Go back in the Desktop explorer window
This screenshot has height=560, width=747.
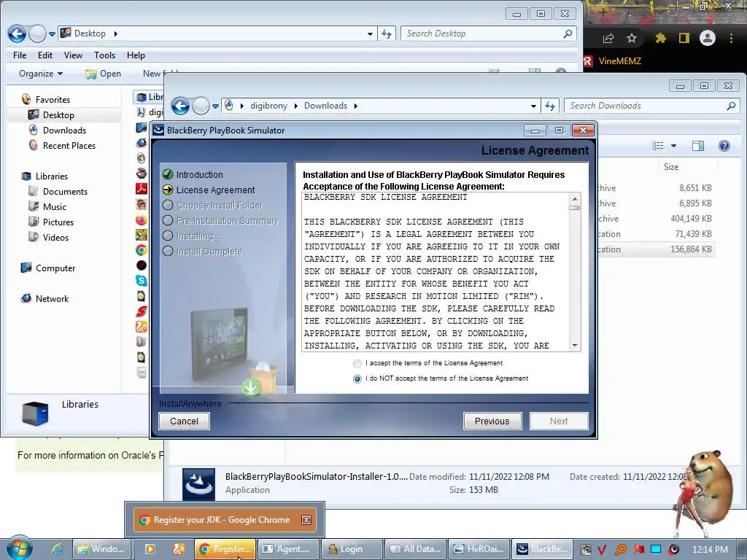[18, 34]
